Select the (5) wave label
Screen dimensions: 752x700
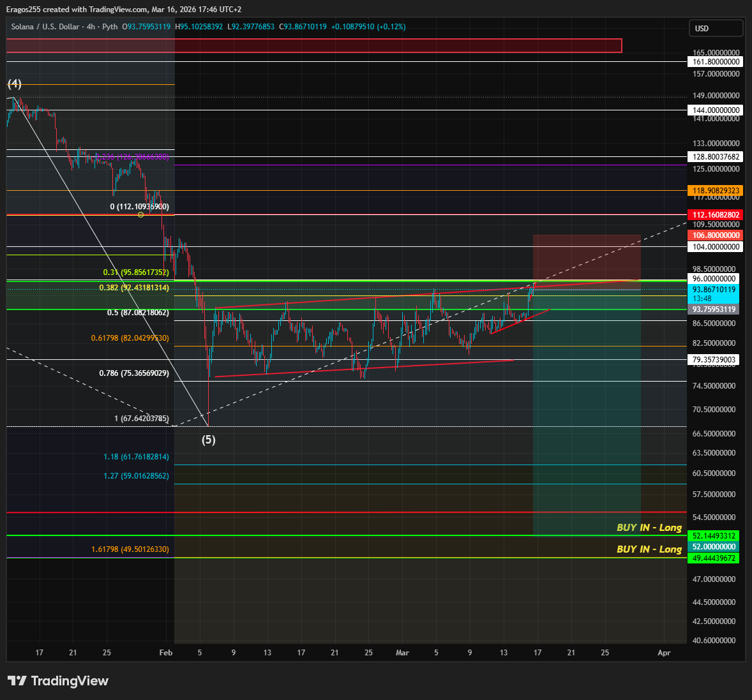click(209, 440)
